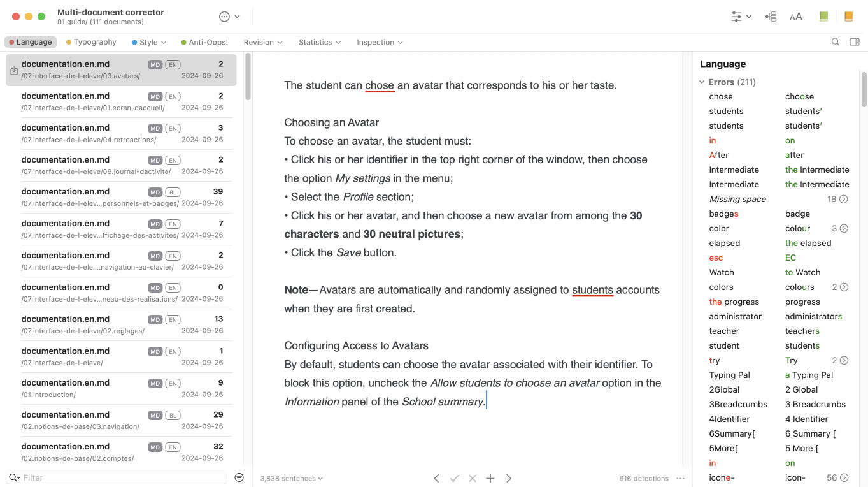Click the document Filter input field
868x487 pixels.
tap(121, 477)
